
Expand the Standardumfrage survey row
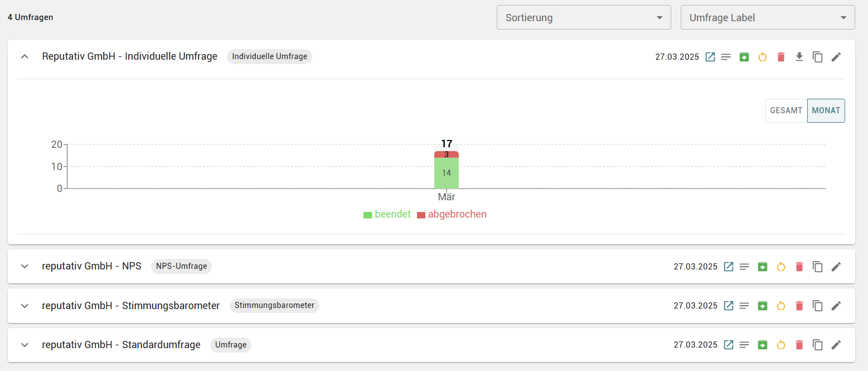(25, 345)
